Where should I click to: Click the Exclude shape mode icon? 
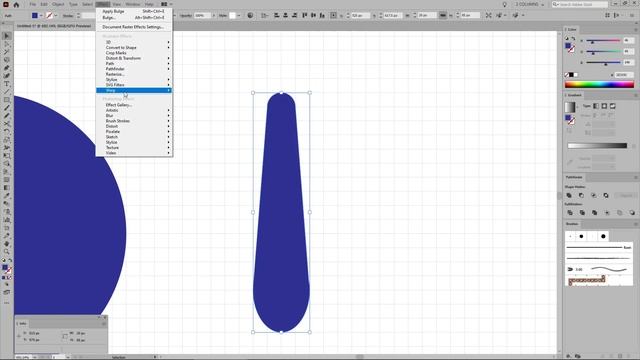tap(606, 196)
